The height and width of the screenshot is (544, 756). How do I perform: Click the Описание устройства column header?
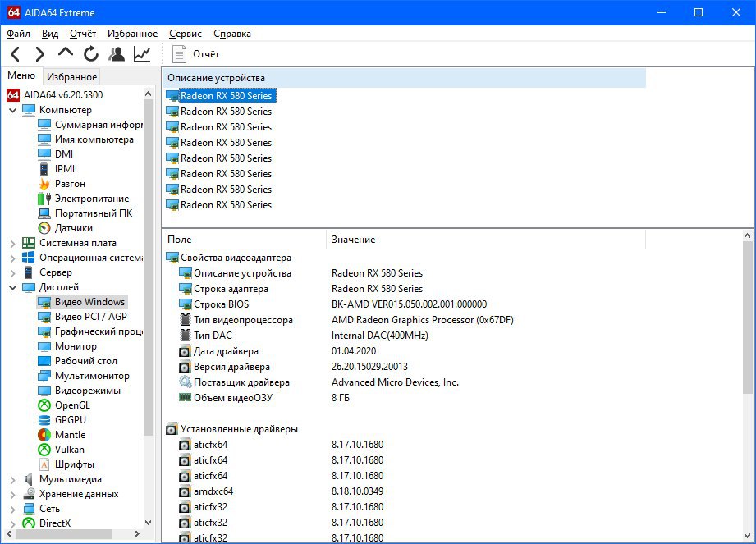click(404, 78)
